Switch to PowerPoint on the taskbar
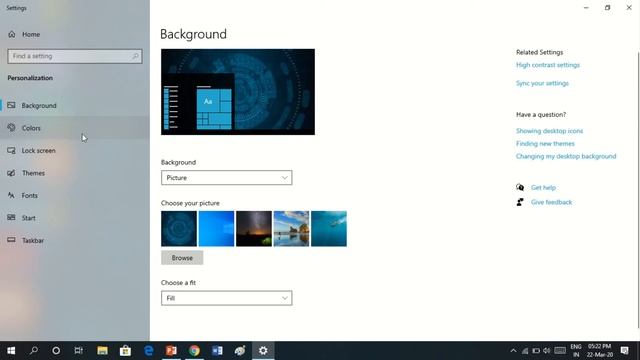This screenshot has height=360, width=640. 171,351
